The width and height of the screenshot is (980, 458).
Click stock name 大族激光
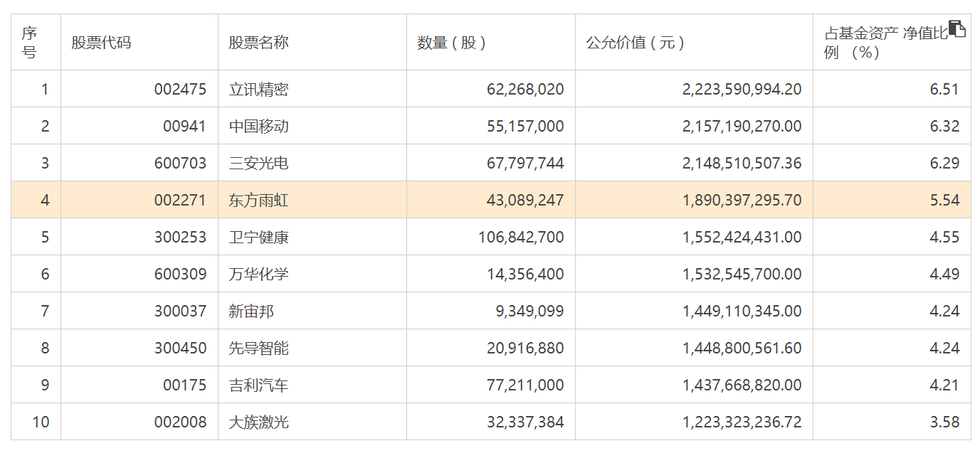258,422
